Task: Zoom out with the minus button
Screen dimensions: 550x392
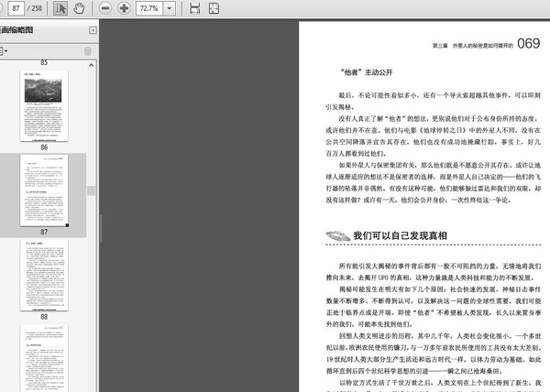Action: [105, 8]
